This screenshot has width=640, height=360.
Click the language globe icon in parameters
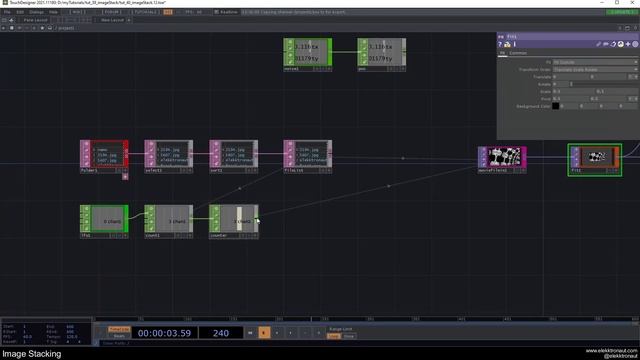pos(620,44)
